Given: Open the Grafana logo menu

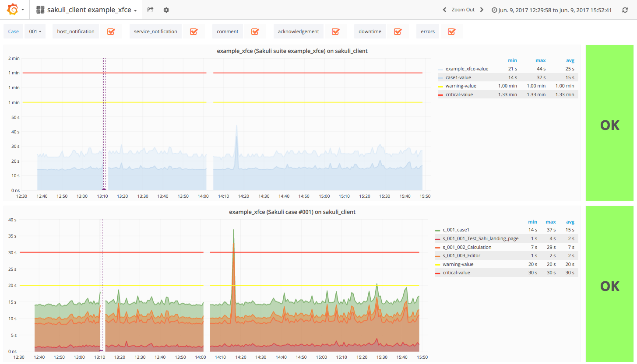Looking at the screenshot, I should pyautogui.click(x=13, y=9).
